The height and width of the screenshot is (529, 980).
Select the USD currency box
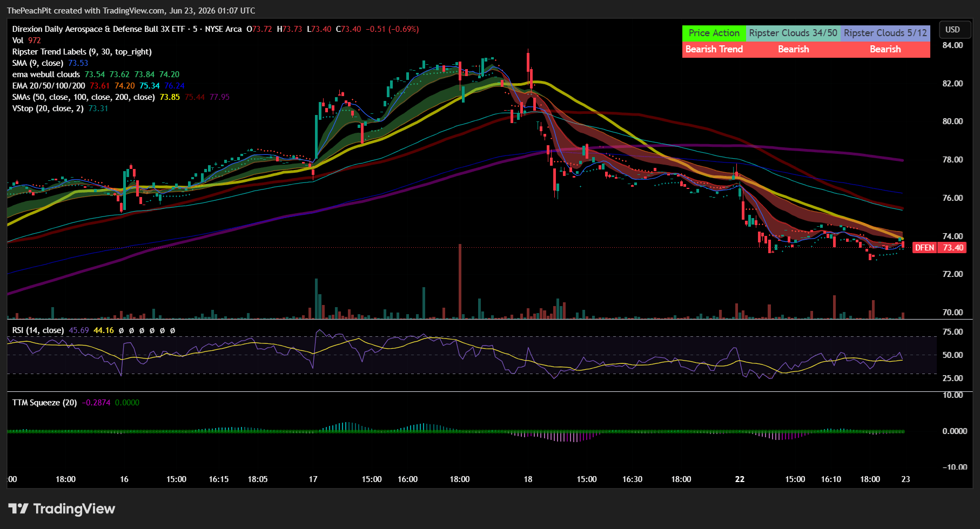tap(952, 30)
